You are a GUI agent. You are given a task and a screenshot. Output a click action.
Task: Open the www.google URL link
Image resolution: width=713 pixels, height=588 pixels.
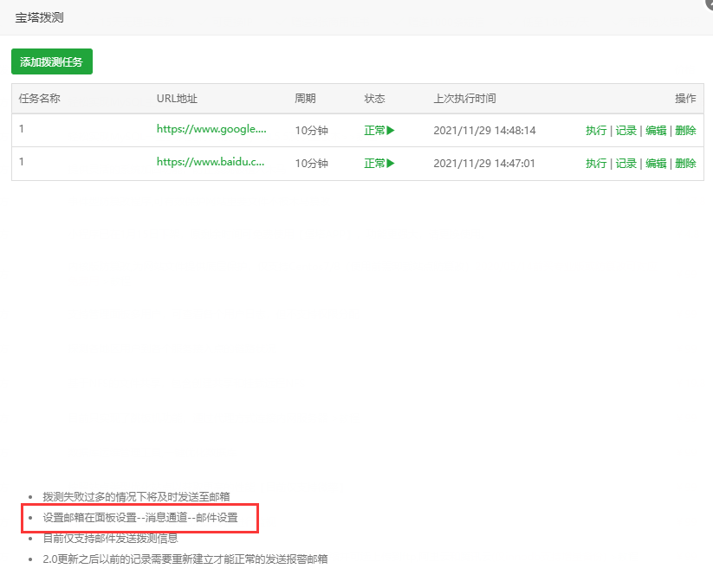point(211,129)
